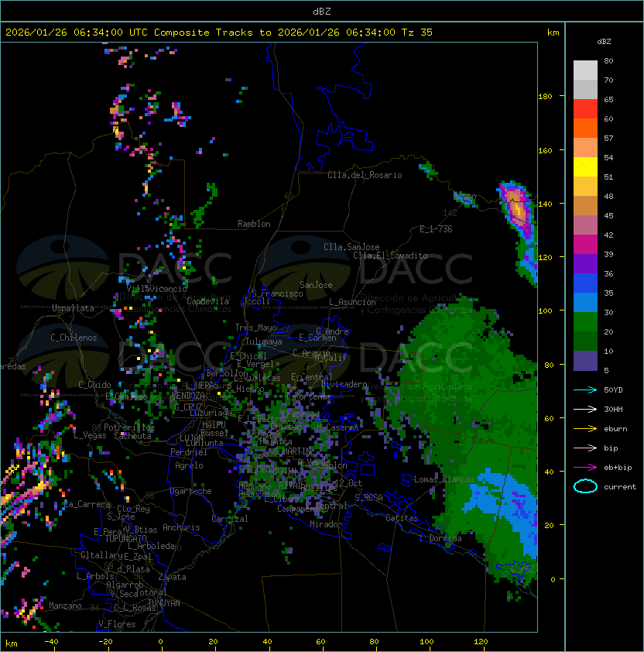The image size is (644, 652).
Task: Click the 180 km vertical axis tick
Action: (x=545, y=96)
